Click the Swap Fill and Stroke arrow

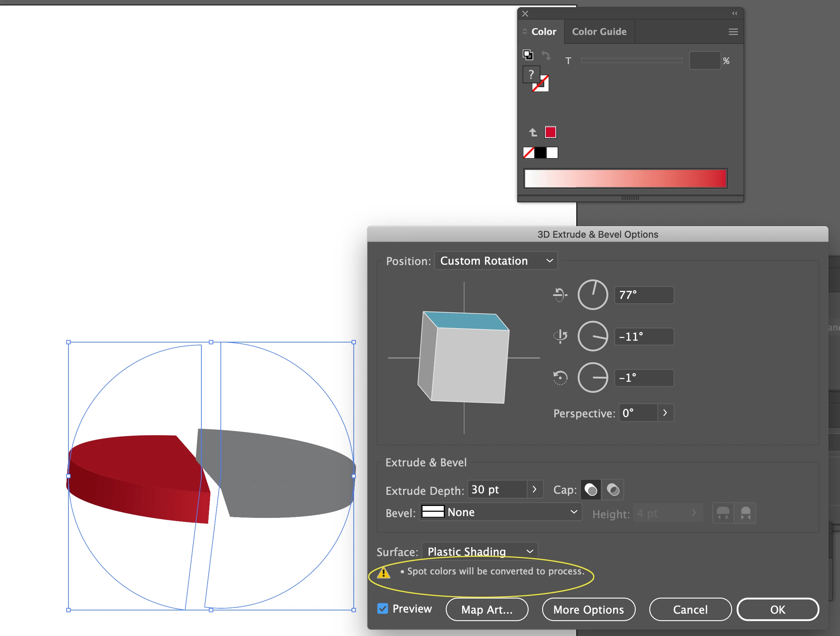(x=546, y=55)
